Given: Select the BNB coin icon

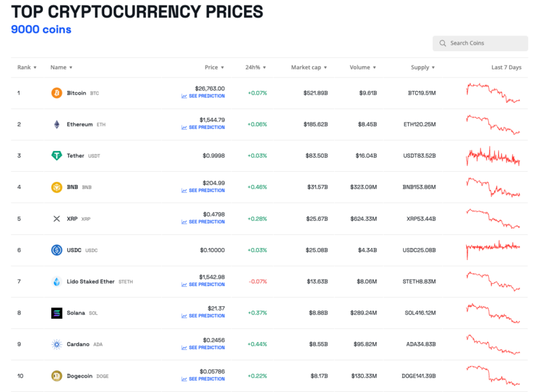Looking at the screenshot, I should tap(57, 187).
